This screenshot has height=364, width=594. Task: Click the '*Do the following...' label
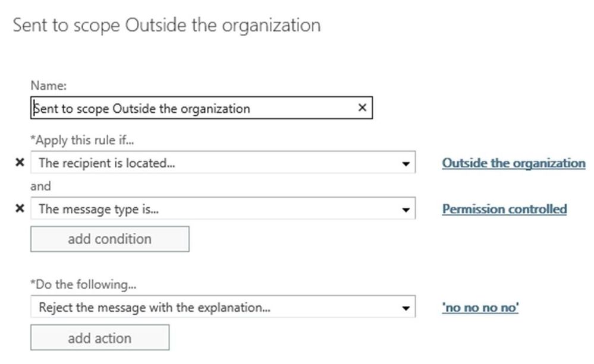tap(83, 284)
